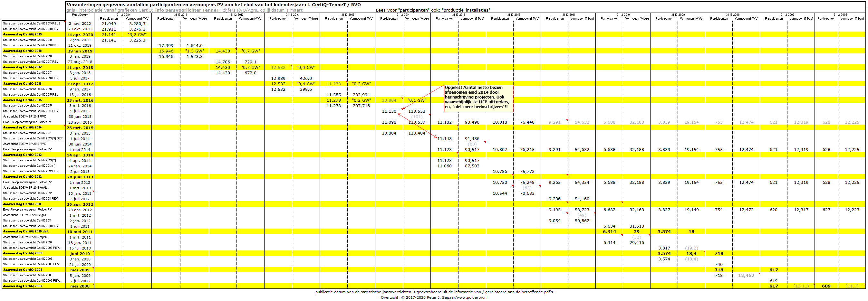This screenshot has height=301, width=868.
Task: Click the date cell "2 nov. 2020"
Action: click(x=80, y=24)
